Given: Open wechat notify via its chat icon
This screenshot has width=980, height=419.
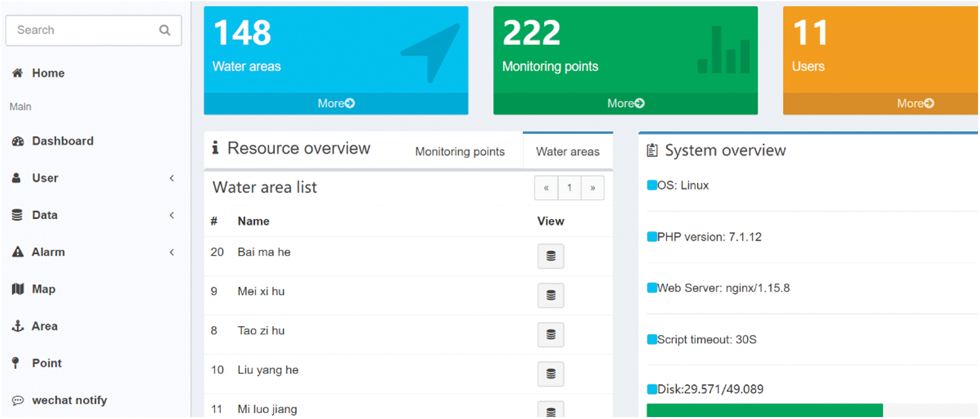Looking at the screenshot, I should click(18, 399).
